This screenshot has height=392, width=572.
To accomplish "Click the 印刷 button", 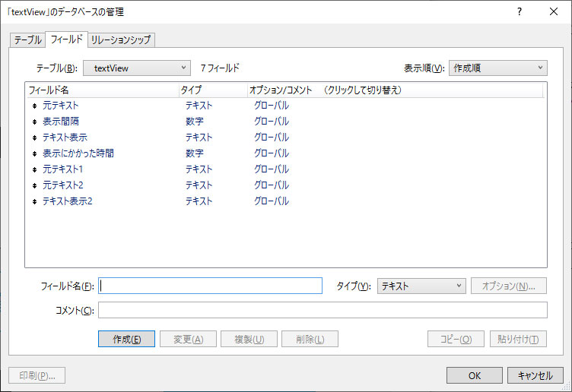I will 37,375.
